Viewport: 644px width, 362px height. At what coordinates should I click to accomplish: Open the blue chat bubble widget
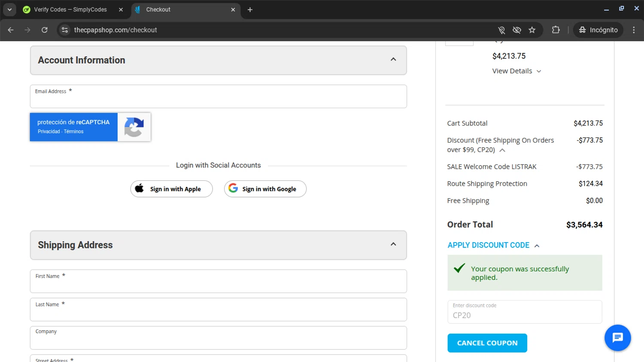(x=617, y=338)
